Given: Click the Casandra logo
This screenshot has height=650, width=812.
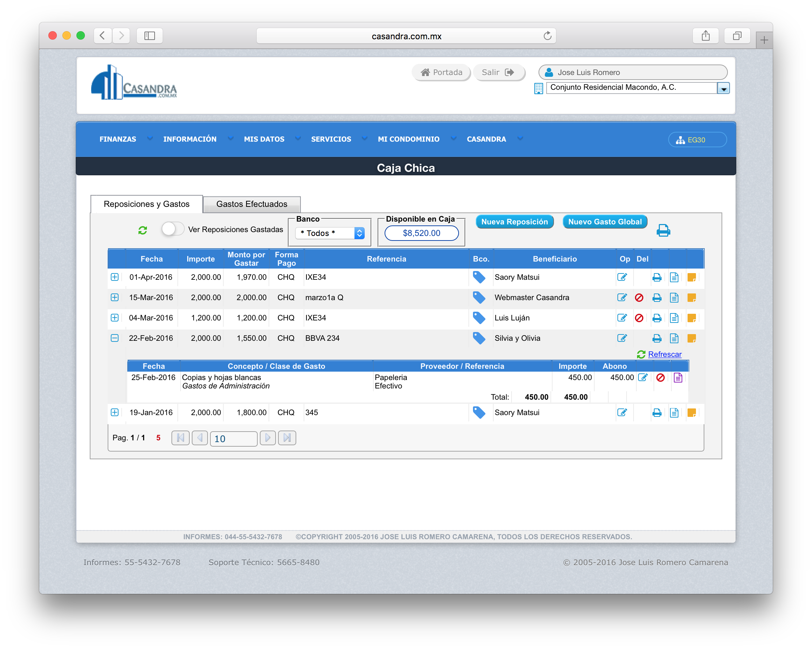Looking at the screenshot, I should pos(134,82).
